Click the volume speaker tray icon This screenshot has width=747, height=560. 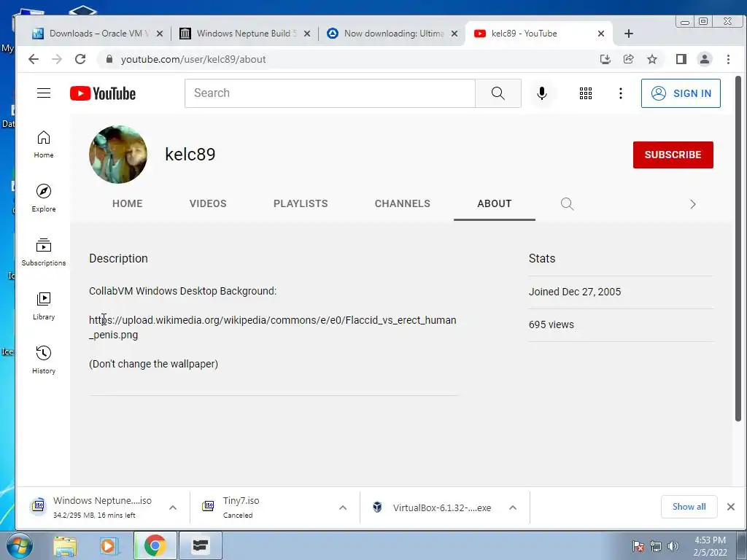point(673,546)
